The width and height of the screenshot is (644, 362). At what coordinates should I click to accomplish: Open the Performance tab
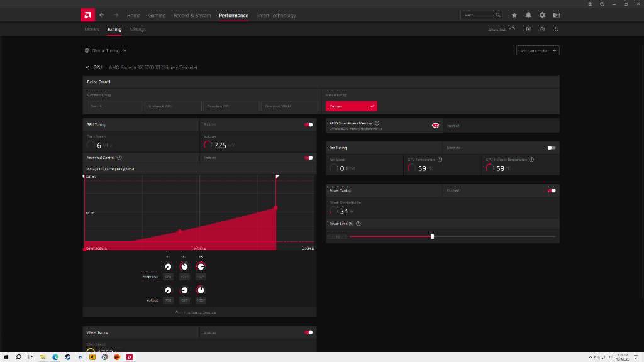[x=233, y=16]
